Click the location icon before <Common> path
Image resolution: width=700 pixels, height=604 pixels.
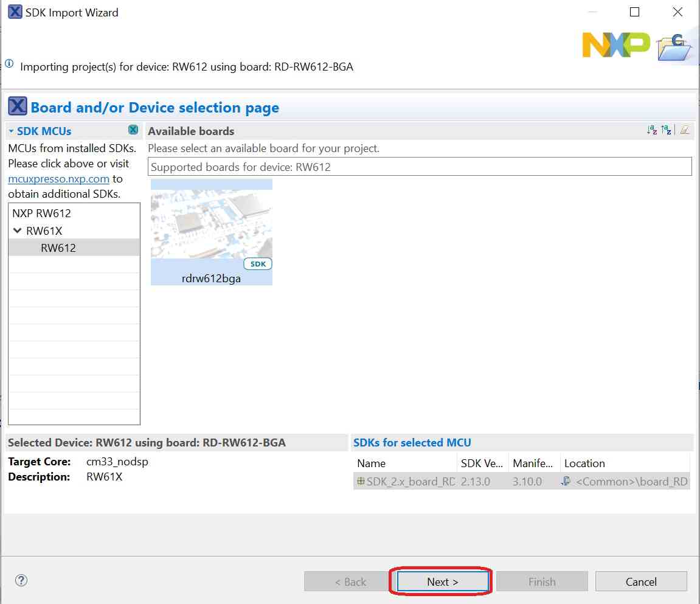566,481
